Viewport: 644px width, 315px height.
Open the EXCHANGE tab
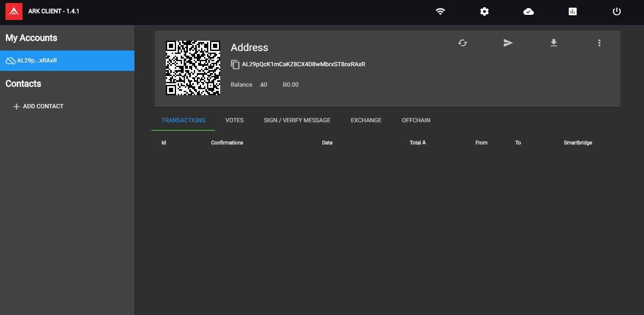tap(366, 120)
